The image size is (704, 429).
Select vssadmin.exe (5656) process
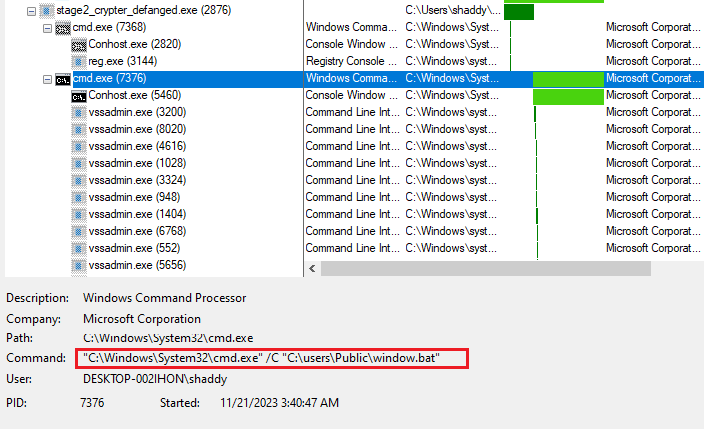point(137,265)
